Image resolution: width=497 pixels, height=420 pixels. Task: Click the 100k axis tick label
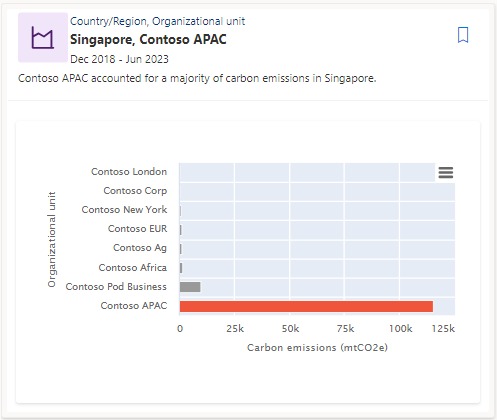[400, 329]
